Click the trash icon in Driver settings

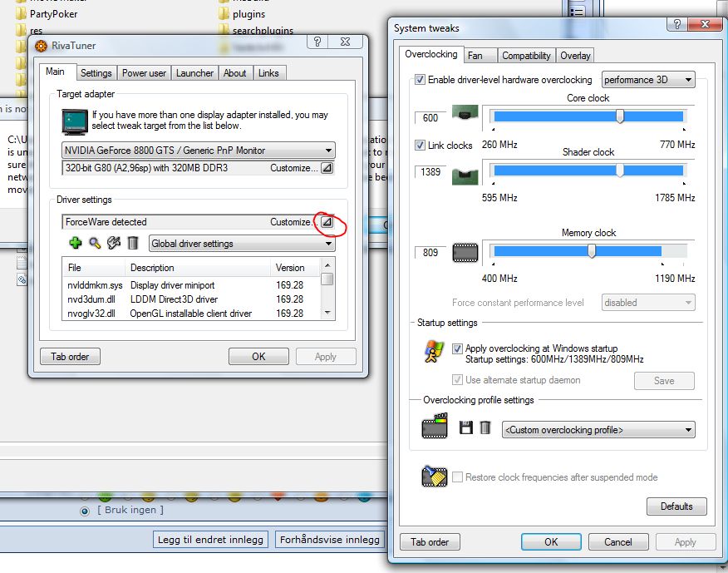pos(133,243)
